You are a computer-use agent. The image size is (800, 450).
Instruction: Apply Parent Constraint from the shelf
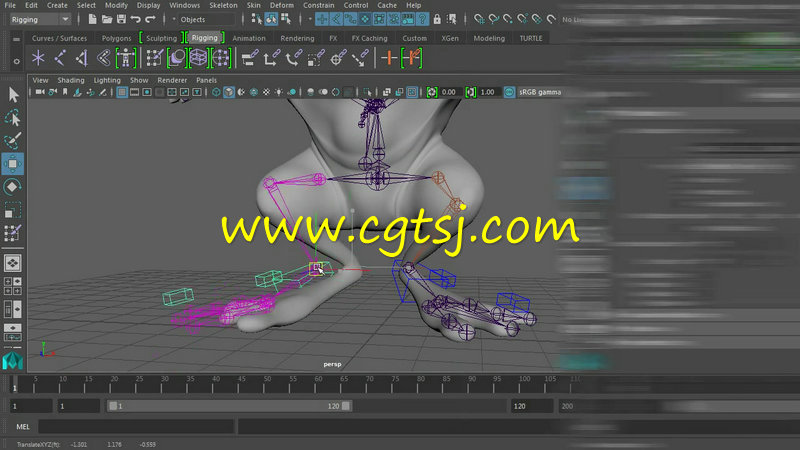(x=250, y=58)
